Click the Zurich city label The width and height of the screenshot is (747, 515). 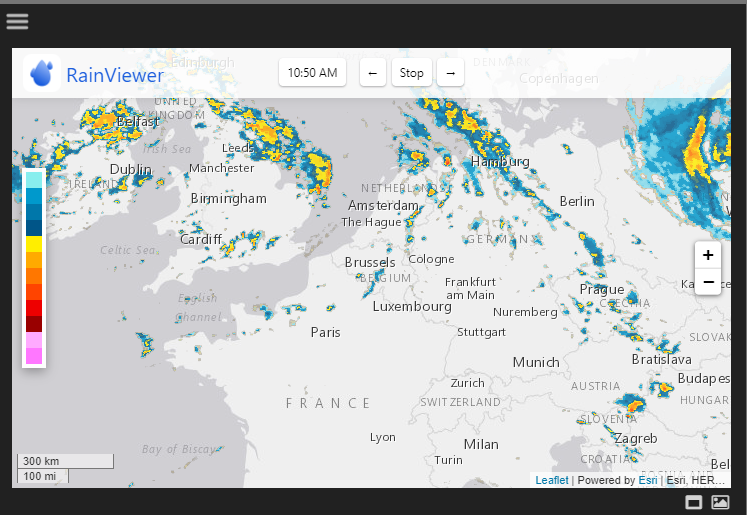pyautogui.click(x=467, y=383)
